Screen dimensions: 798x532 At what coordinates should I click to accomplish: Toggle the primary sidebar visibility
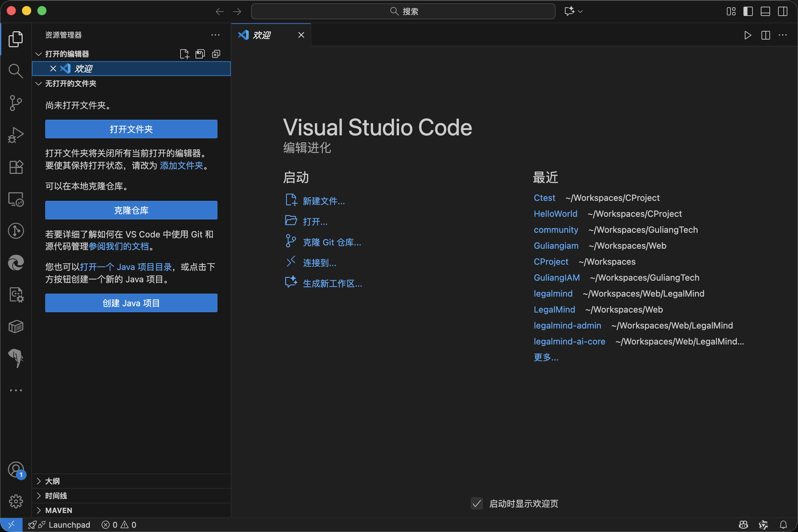click(748, 11)
